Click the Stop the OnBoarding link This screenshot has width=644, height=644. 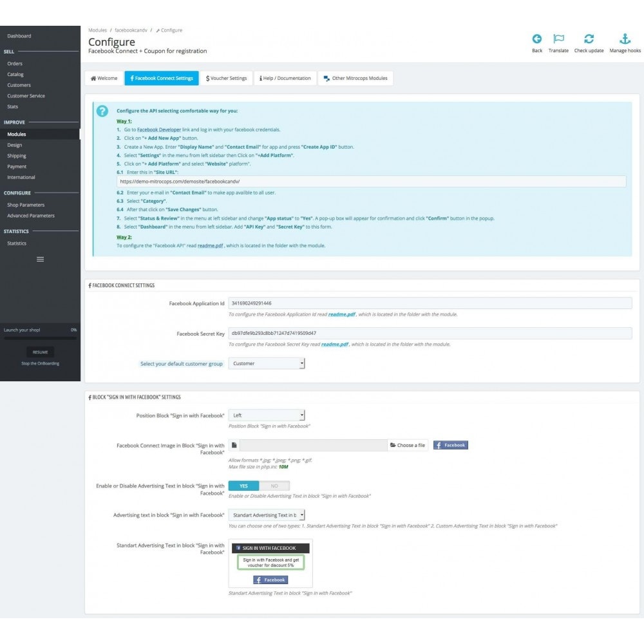(40, 363)
